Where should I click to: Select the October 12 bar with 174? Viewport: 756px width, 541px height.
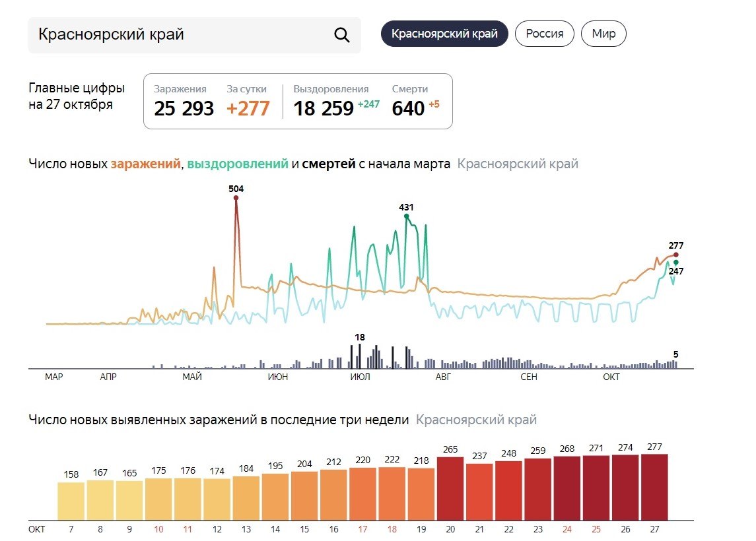217,499
